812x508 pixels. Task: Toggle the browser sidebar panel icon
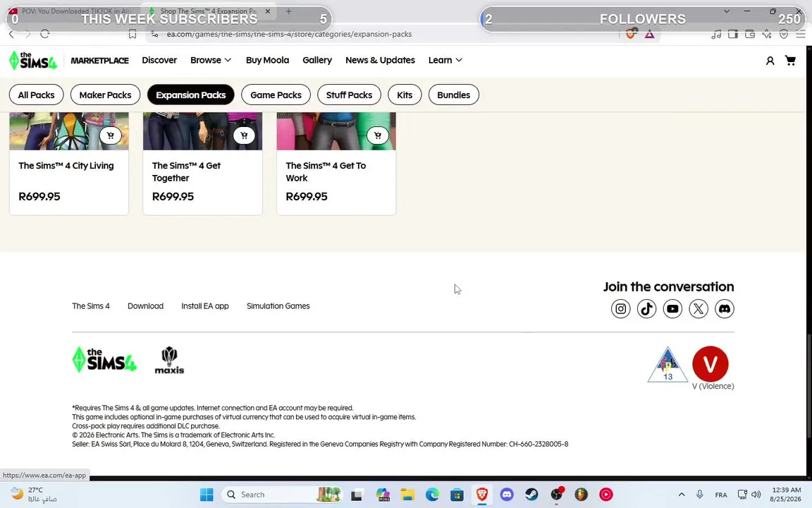[x=733, y=34]
